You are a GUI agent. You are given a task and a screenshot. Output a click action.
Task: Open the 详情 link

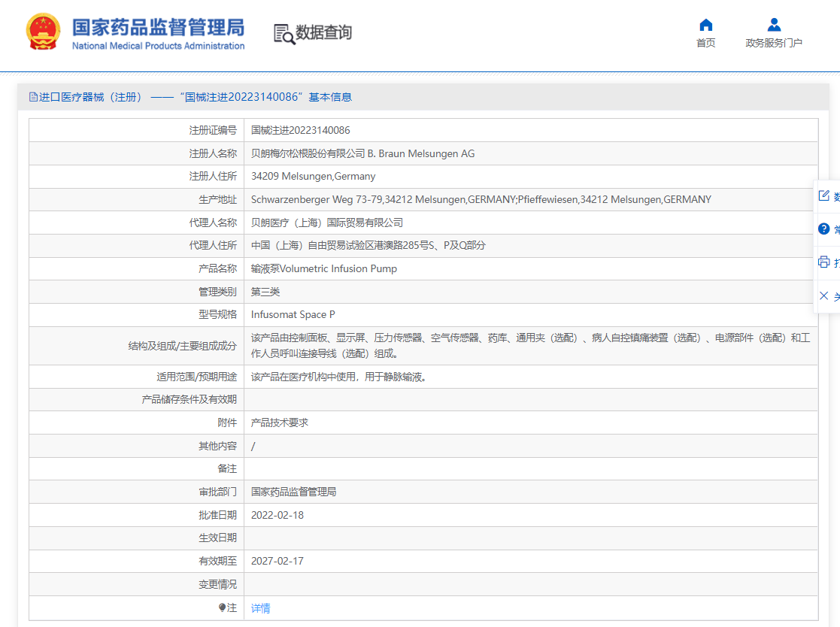[x=260, y=607]
